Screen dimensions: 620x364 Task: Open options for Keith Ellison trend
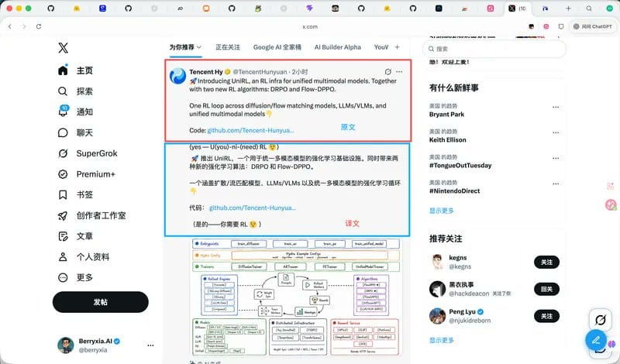tap(556, 132)
